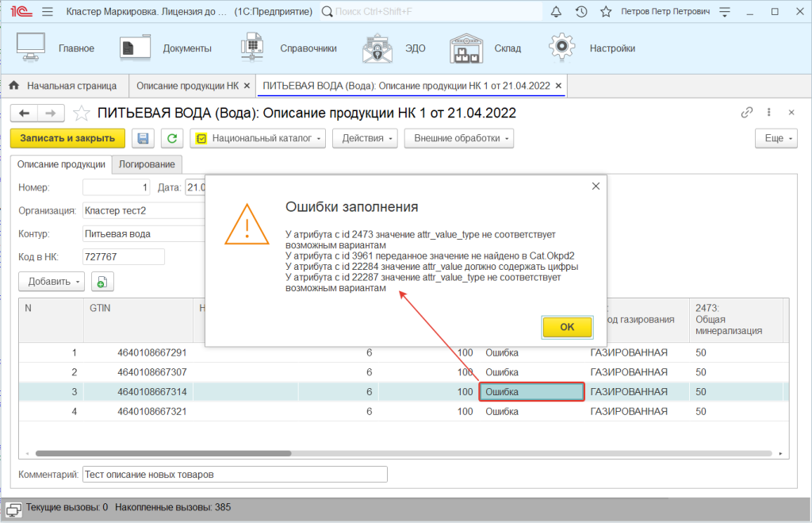Viewport: 812px width, 523px height.
Task: Close the Описание продукции НК tab
Action: (247, 86)
